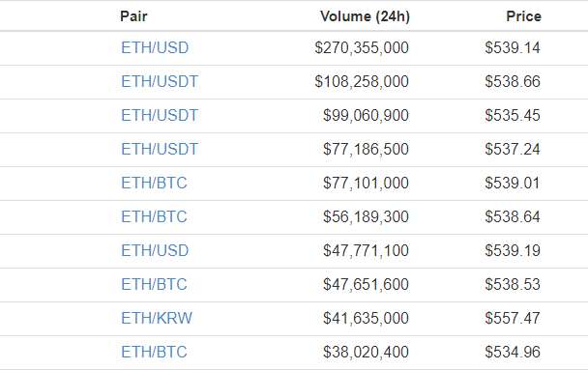Open ETH/BTC pair with $77,101,000 volume

click(x=154, y=184)
